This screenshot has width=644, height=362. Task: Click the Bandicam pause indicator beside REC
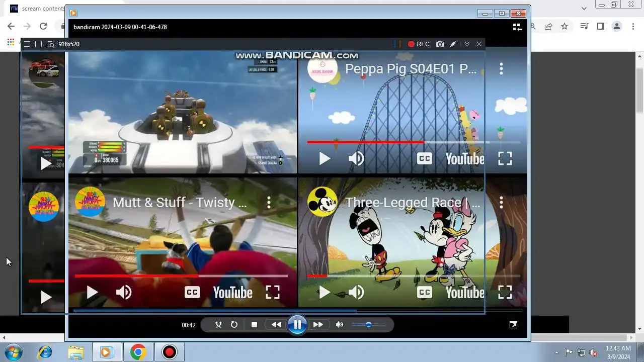(397, 44)
